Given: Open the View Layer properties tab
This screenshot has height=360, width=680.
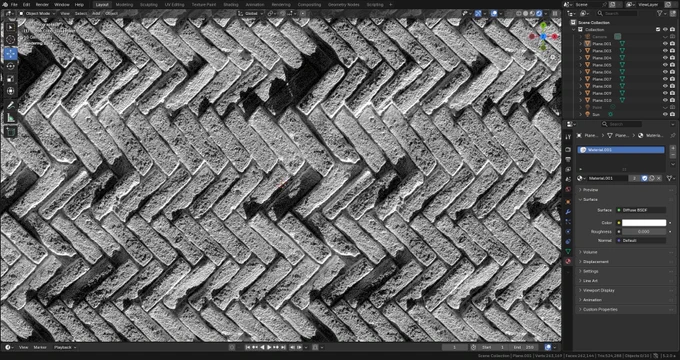Looking at the screenshot, I should tap(568, 170).
